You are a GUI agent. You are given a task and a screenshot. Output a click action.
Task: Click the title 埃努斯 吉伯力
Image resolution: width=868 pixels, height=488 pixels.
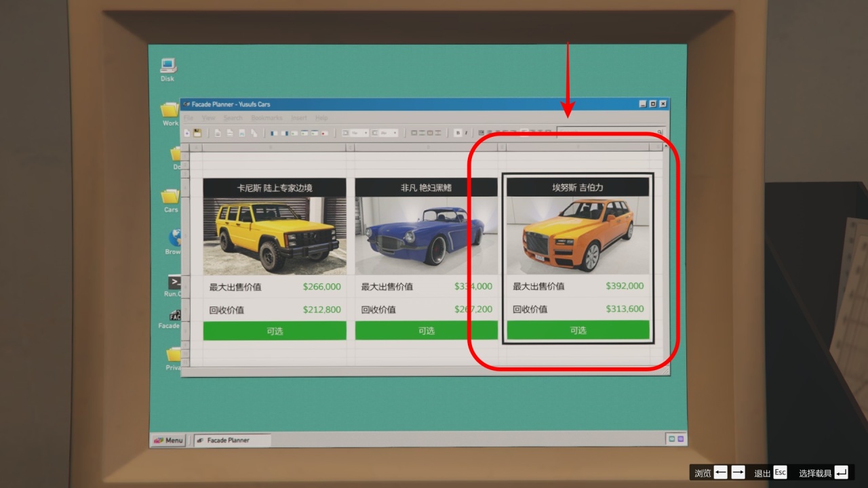(578, 187)
